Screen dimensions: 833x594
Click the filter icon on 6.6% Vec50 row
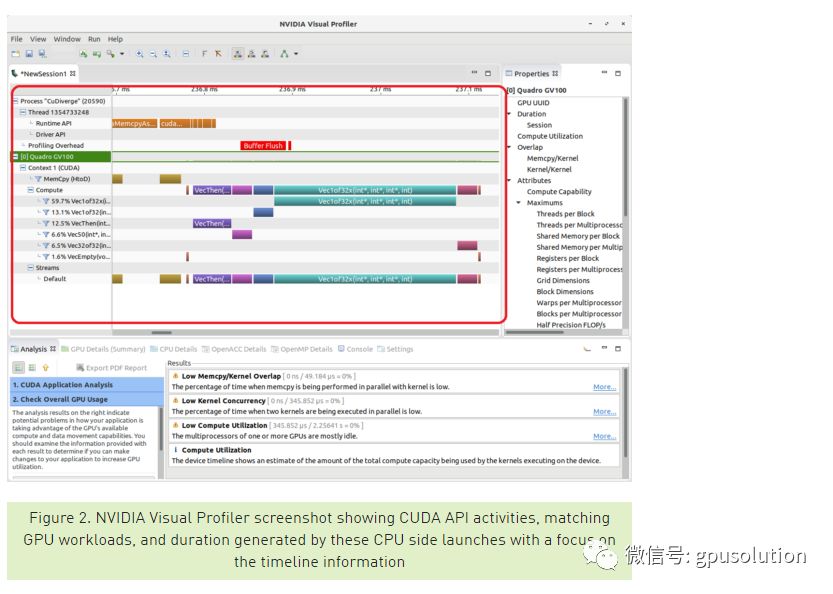point(46,234)
